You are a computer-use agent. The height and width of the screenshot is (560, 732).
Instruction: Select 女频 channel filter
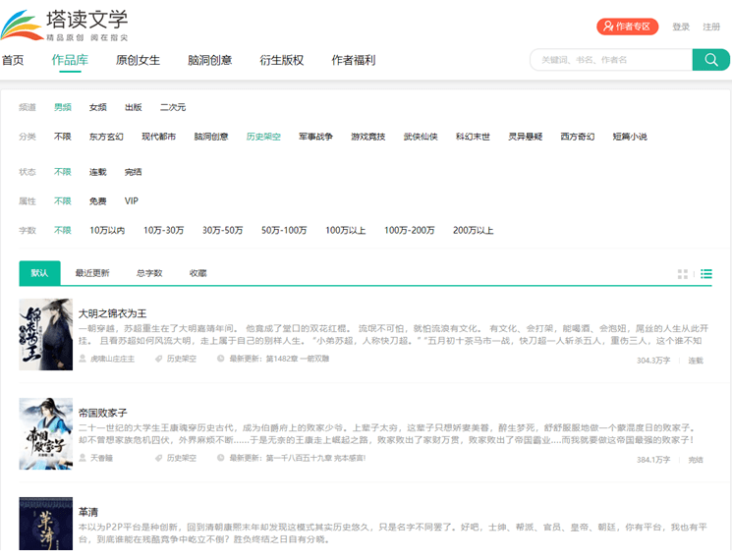click(98, 107)
